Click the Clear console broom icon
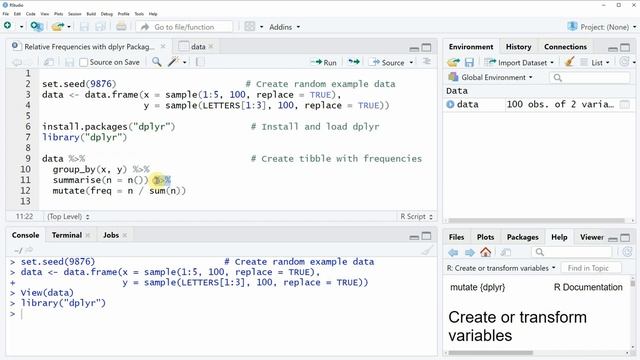Image resolution: width=640 pixels, height=360 pixels. 427,251
